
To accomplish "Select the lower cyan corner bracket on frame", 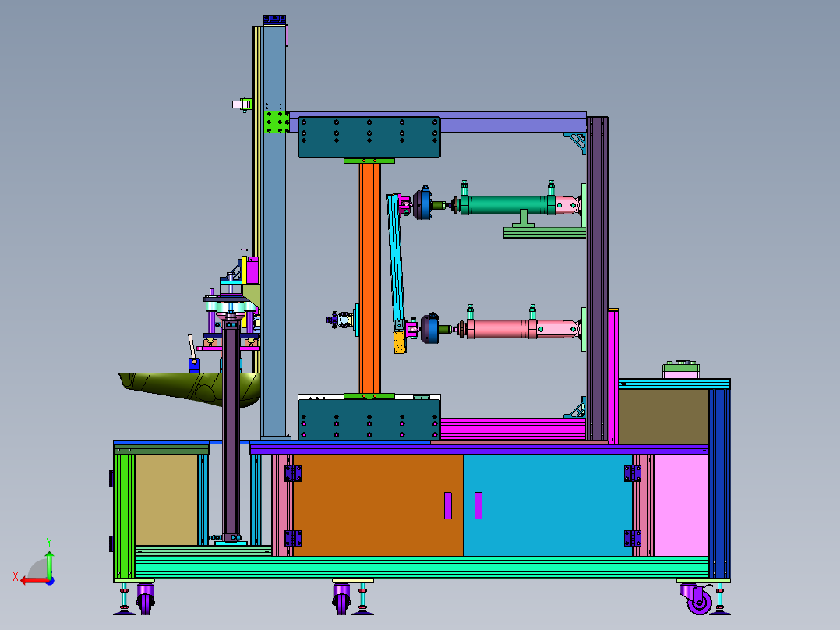I will click(576, 408).
